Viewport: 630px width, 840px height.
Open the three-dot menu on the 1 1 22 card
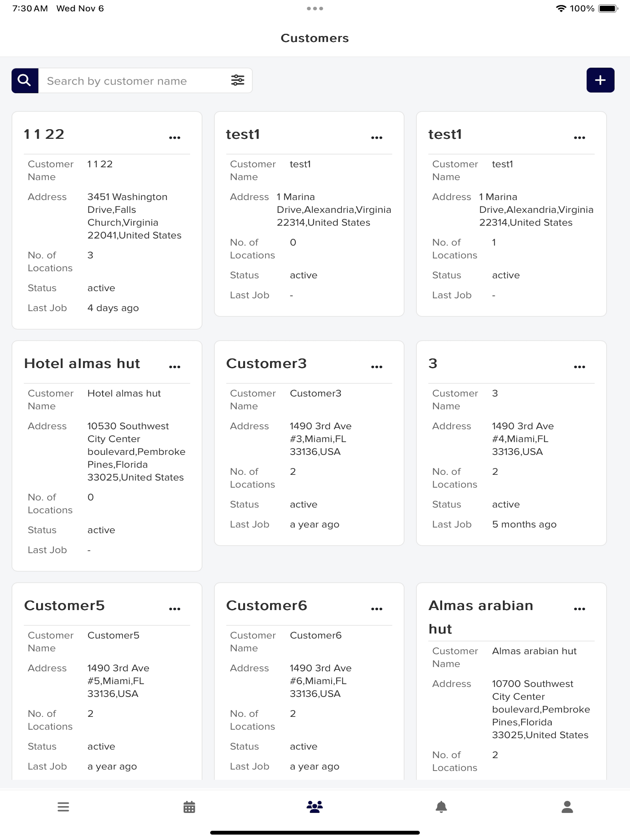(175, 137)
